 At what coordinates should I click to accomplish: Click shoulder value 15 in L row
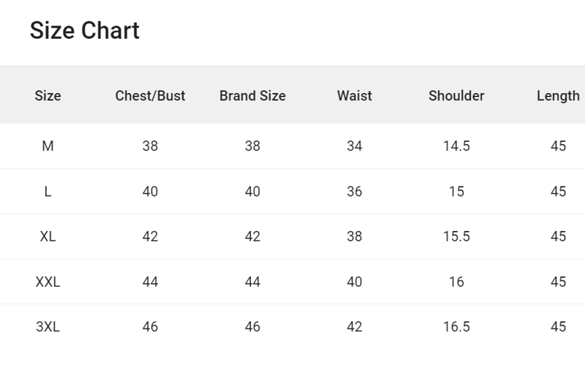(456, 192)
